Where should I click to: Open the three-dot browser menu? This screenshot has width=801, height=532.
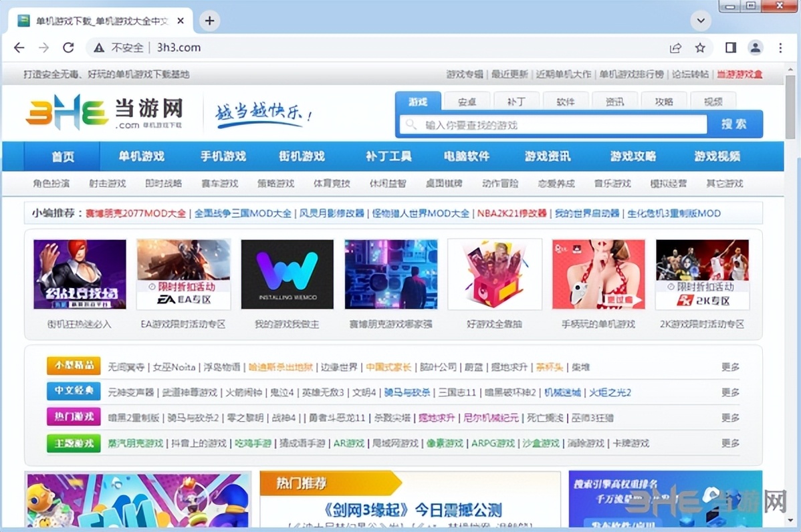click(x=780, y=47)
